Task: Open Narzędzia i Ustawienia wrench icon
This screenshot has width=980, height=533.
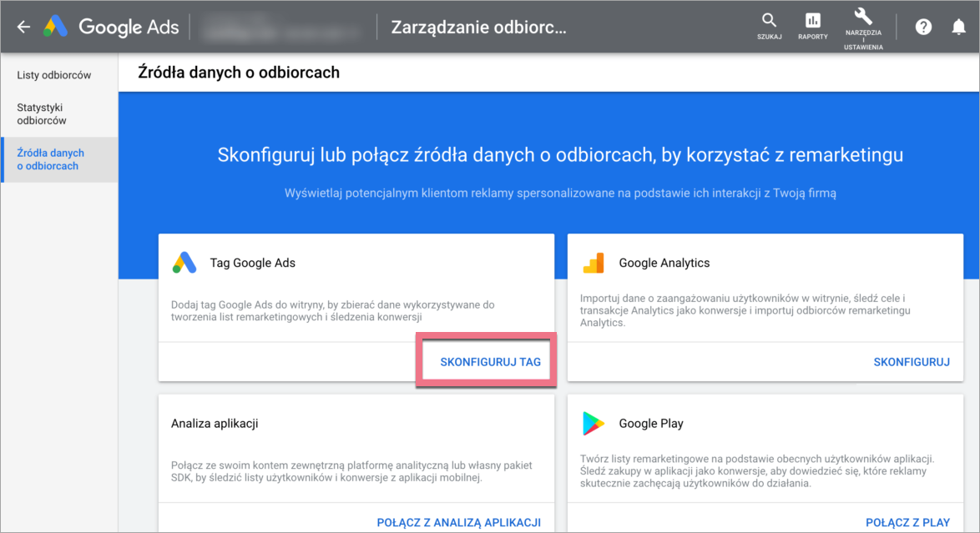Action: click(x=864, y=17)
